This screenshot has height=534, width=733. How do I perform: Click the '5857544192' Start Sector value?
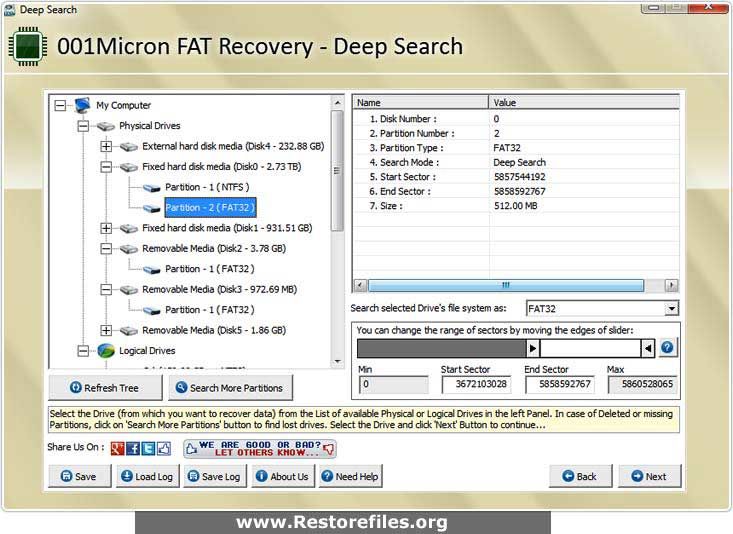pos(519,177)
